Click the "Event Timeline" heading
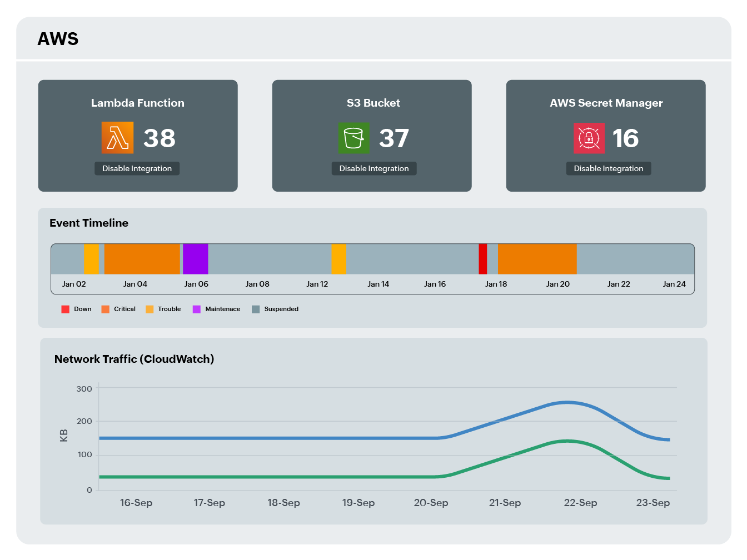Viewport: 747px width, 560px height. tap(89, 223)
